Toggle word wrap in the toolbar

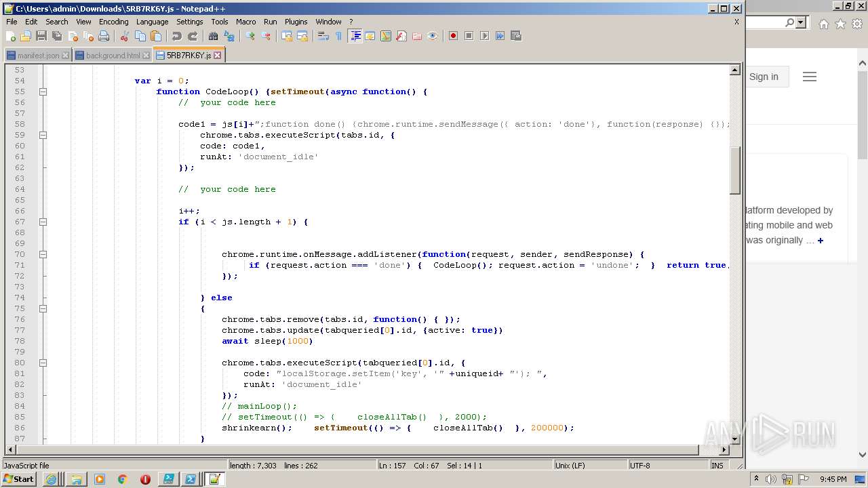click(323, 36)
